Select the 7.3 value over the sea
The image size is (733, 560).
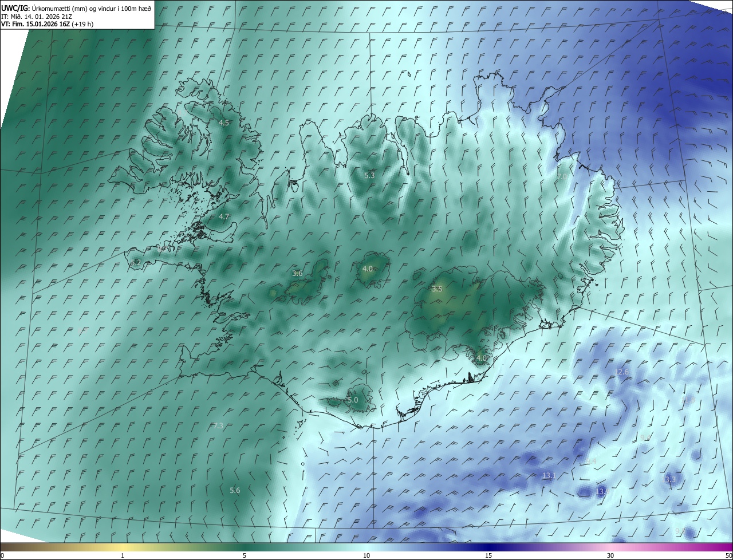218,426
